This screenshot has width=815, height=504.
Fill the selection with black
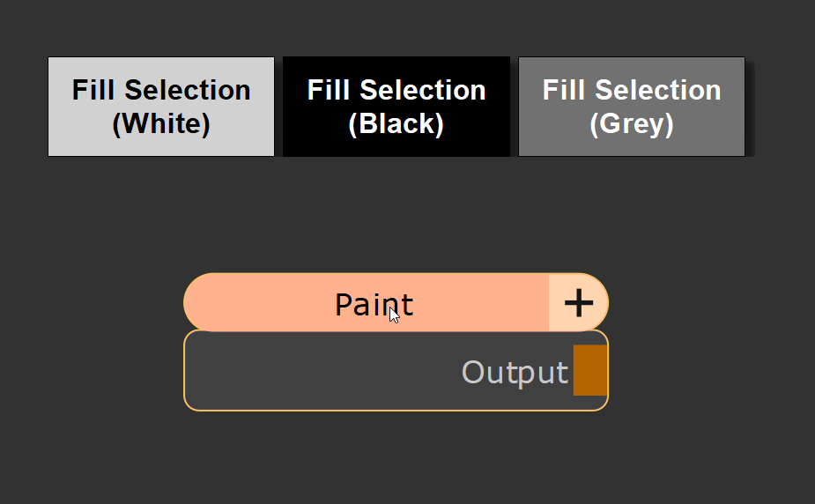(396, 107)
